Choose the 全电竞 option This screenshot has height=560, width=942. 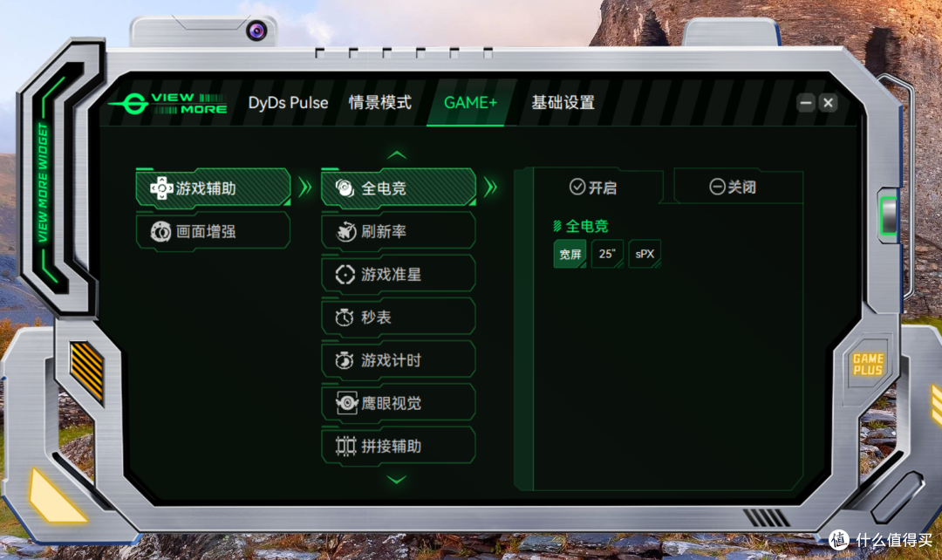(x=399, y=188)
